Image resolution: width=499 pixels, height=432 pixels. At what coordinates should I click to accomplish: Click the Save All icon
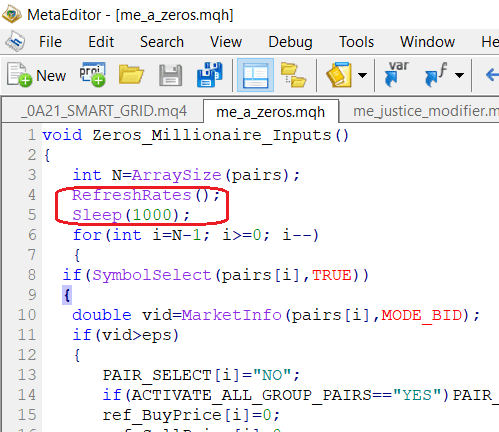pos(209,75)
